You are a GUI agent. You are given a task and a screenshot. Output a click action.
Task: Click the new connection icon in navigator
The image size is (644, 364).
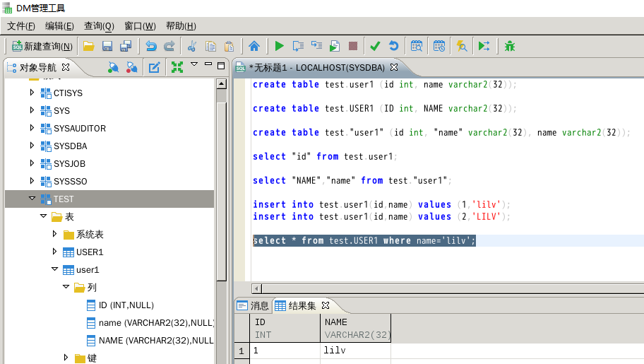point(113,67)
